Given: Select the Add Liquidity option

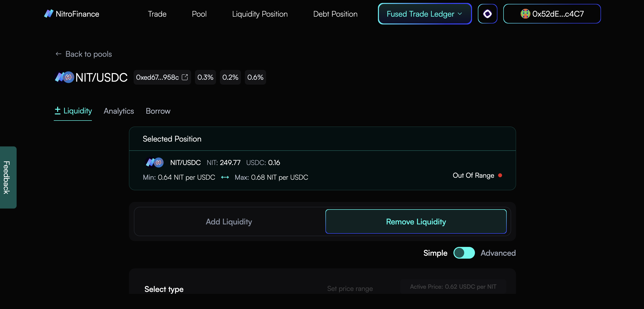Looking at the screenshot, I should coord(229,222).
